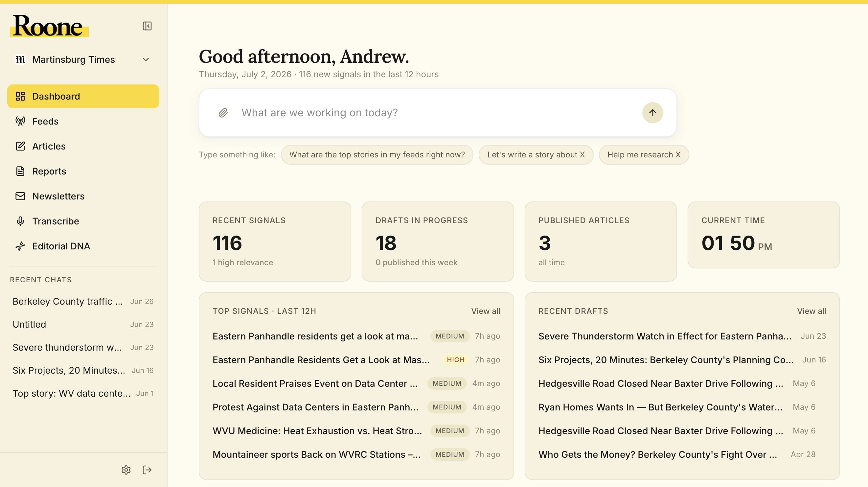Screen dimensions: 868x487
Task: Open the Editorial DNA section
Action: point(83,246)
